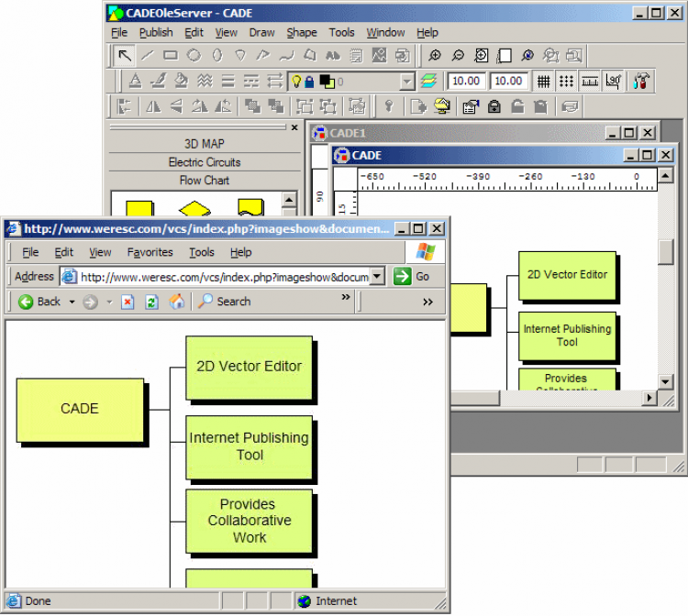
Task: Click the browser Search button
Action: (224, 302)
